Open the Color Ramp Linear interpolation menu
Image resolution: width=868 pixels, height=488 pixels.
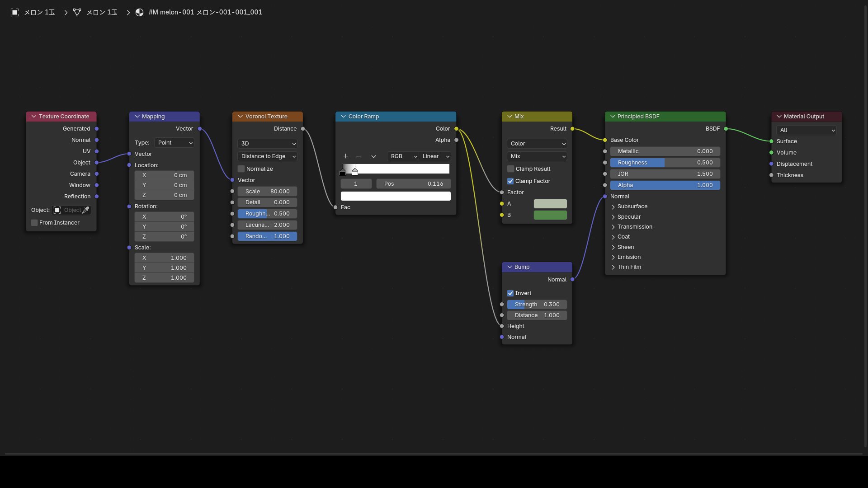point(435,156)
